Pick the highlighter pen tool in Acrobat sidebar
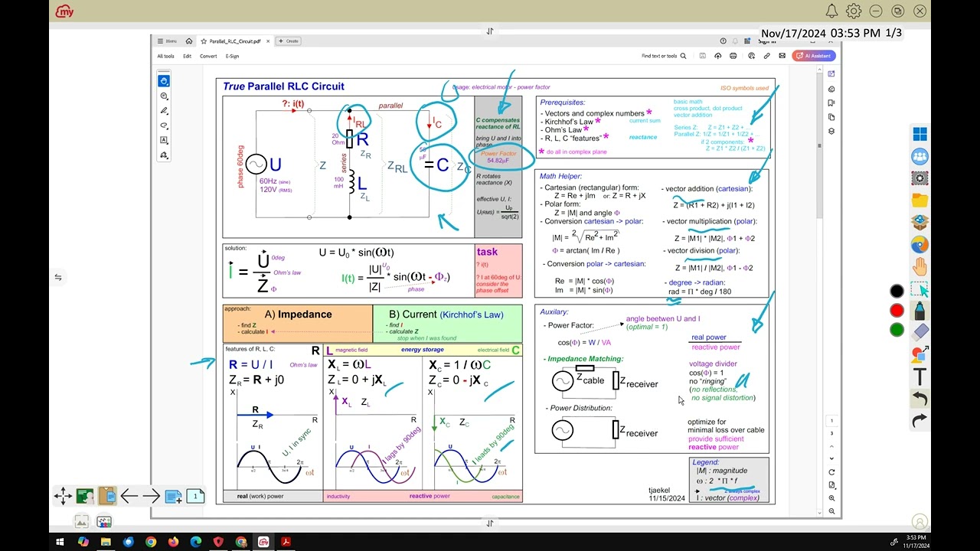The image size is (980, 551). pos(164,111)
